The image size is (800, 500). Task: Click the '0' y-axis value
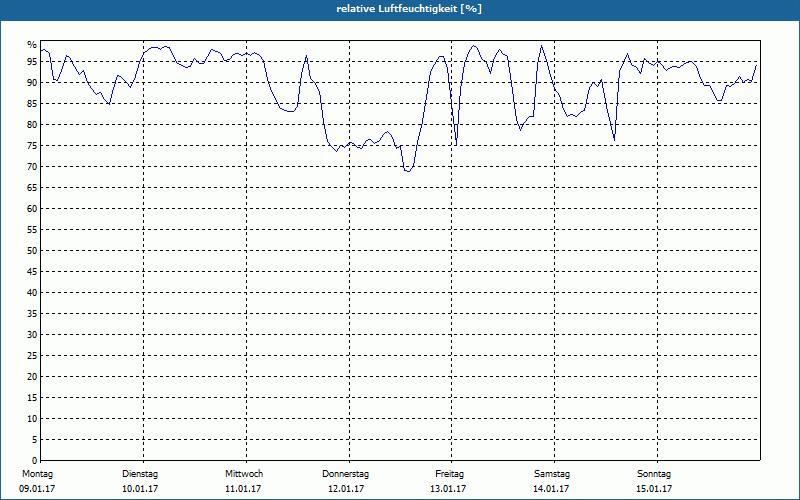[34, 461]
